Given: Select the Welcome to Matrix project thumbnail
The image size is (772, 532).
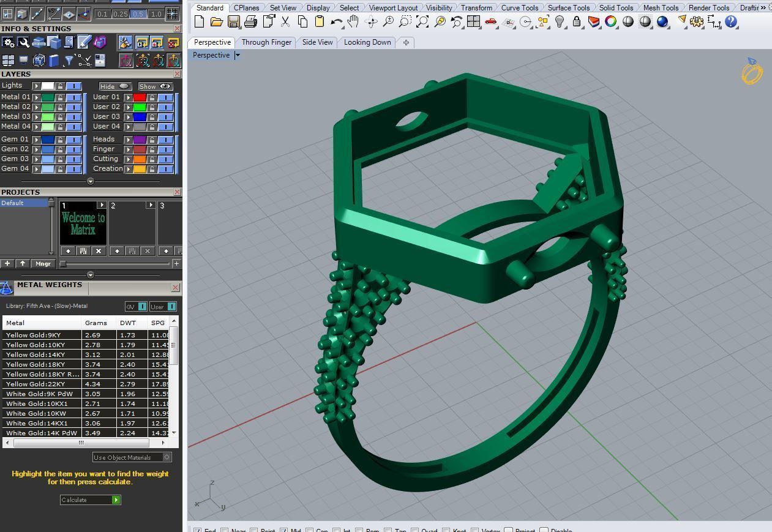Looking at the screenshot, I should point(83,223).
